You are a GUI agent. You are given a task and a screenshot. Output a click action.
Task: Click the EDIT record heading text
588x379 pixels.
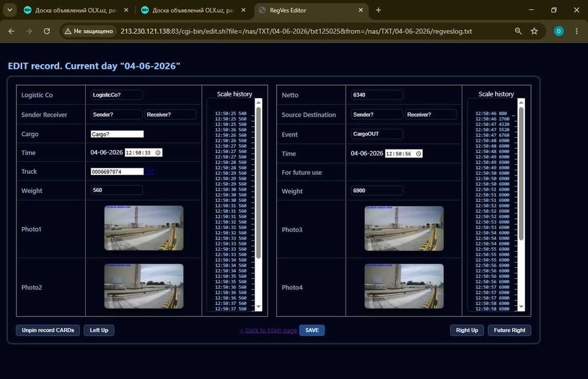coord(94,66)
